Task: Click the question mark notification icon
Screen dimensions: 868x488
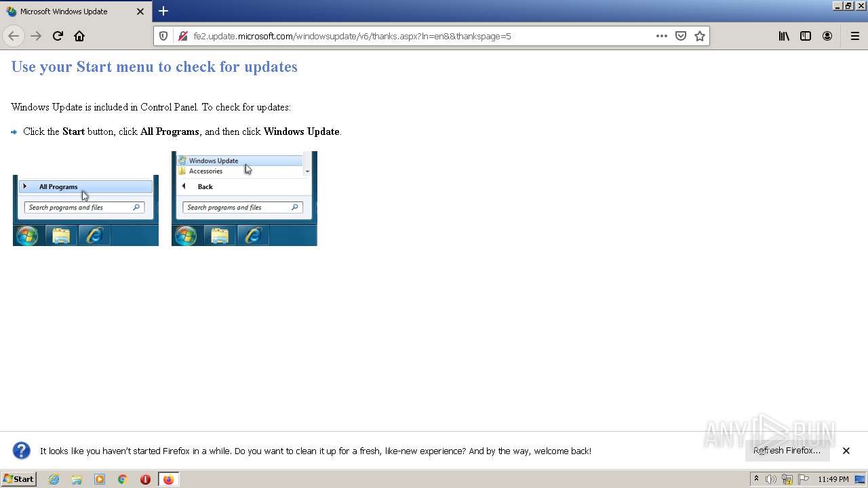Action: point(22,451)
